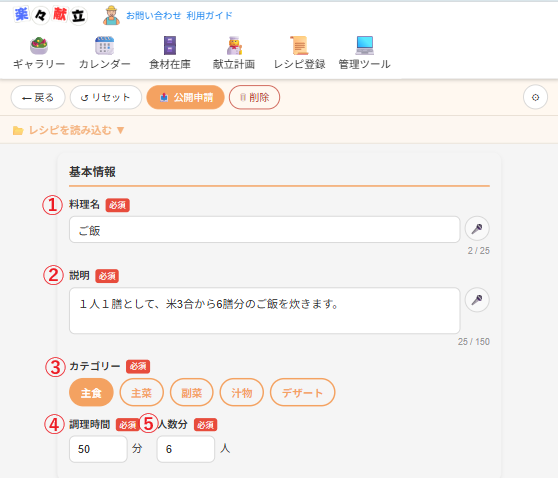The height and width of the screenshot is (478, 558).
Task: Expand the レシピを読み込む section
Action: pyautogui.click(x=69, y=131)
